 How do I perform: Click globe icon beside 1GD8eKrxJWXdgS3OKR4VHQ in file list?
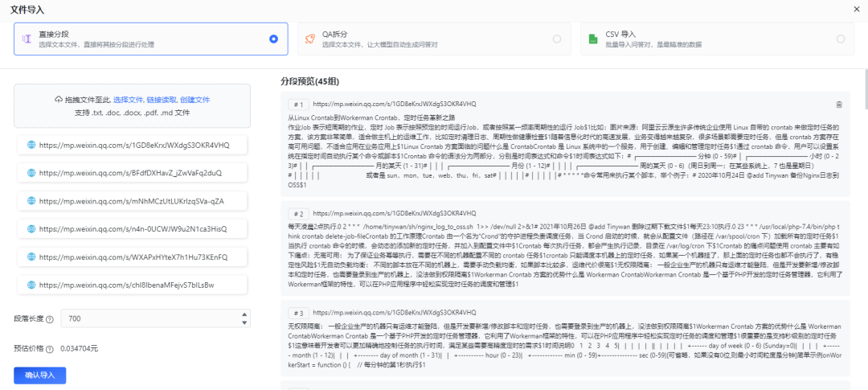point(31,145)
